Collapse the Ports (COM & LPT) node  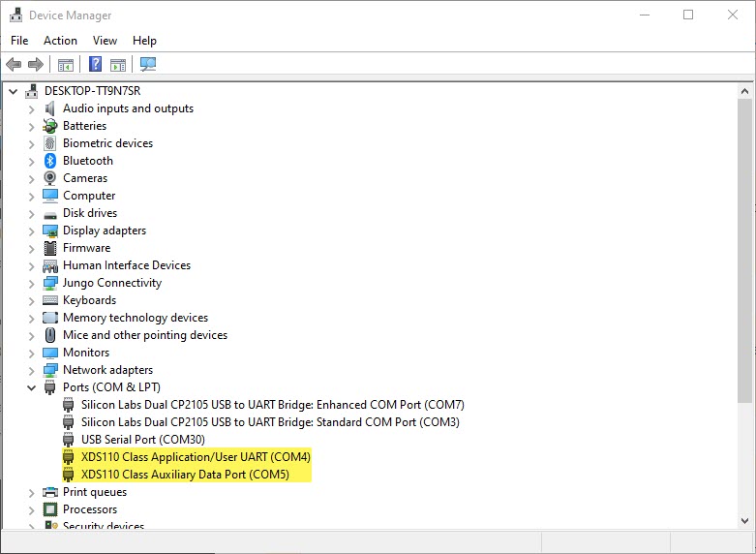pos(31,387)
